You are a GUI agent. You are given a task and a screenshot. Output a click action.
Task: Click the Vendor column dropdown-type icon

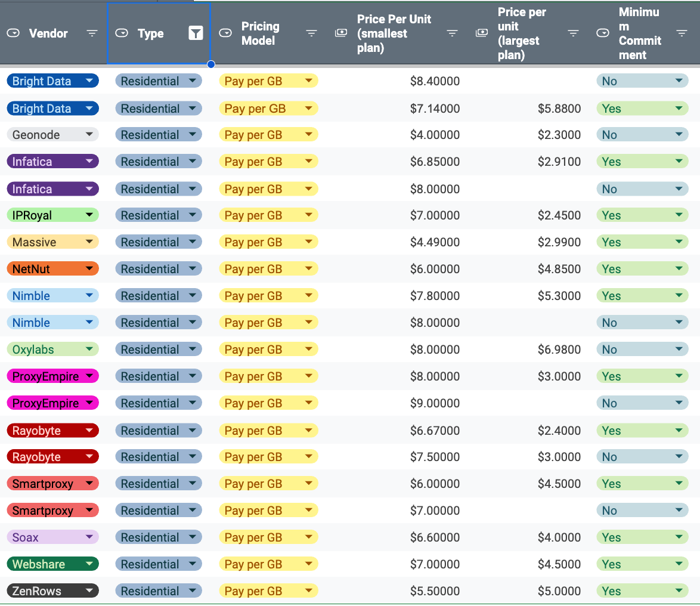tap(13, 33)
